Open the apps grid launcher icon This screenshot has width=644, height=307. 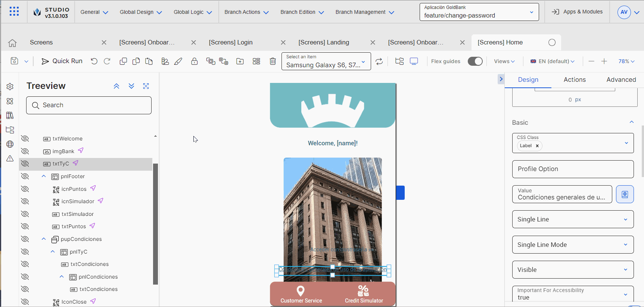pyautogui.click(x=14, y=12)
